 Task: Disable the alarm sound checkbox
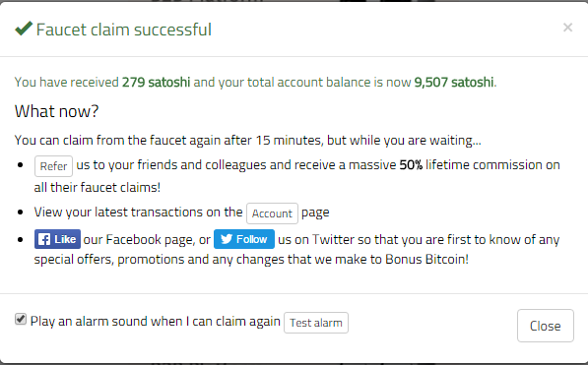click(21, 320)
